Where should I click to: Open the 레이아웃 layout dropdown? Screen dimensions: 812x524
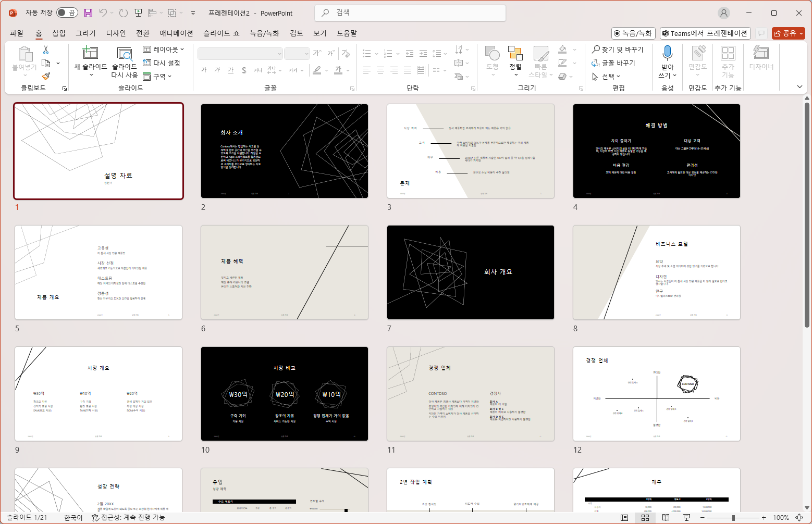point(164,49)
